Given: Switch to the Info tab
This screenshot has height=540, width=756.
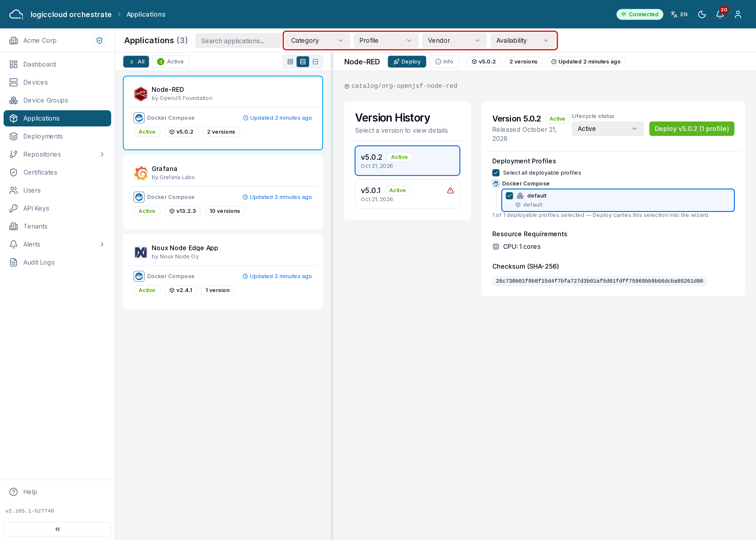Looking at the screenshot, I should (x=444, y=62).
